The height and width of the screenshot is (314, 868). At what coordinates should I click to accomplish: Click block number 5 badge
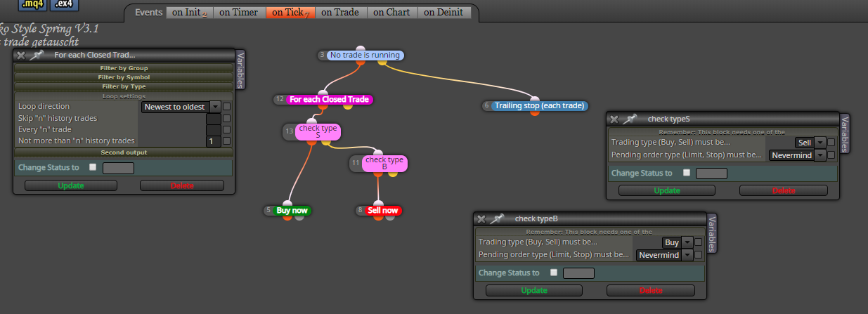[x=268, y=210]
